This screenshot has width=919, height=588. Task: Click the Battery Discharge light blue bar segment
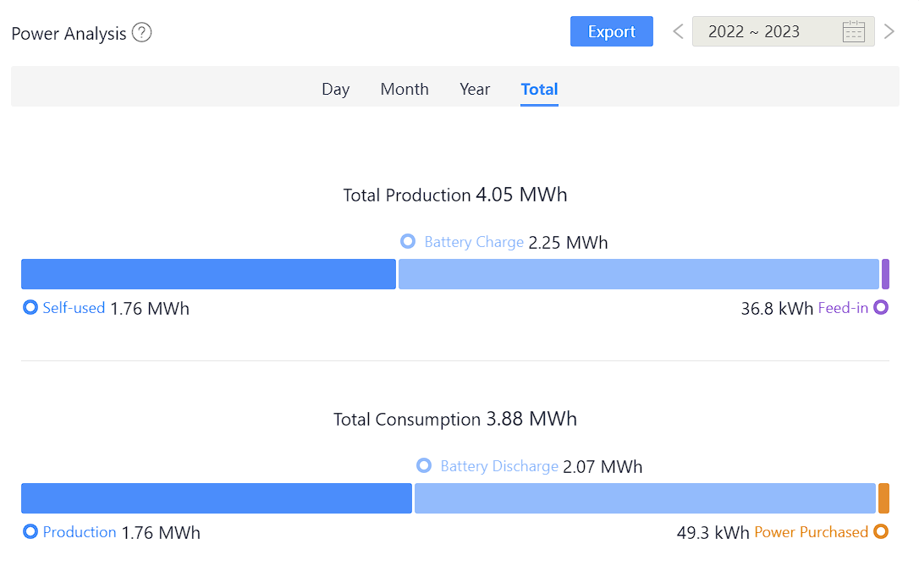pyautogui.click(x=646, y=498)
